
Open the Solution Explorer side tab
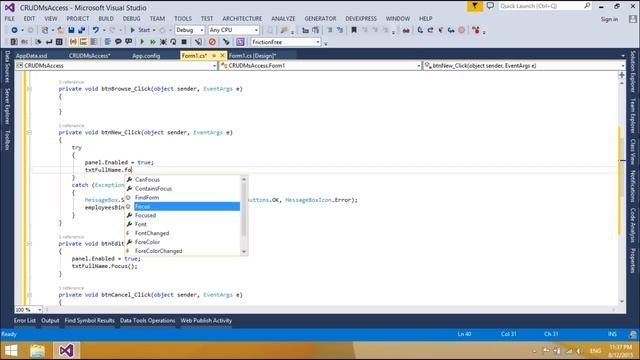[x=633, y=71]
